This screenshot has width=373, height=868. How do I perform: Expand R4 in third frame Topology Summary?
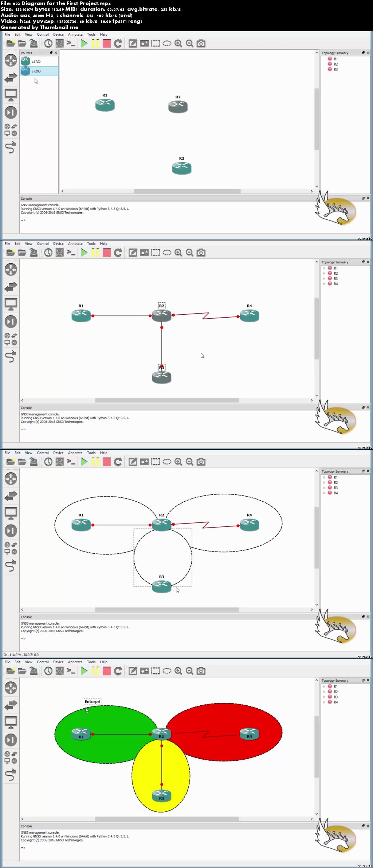point(324,493)
